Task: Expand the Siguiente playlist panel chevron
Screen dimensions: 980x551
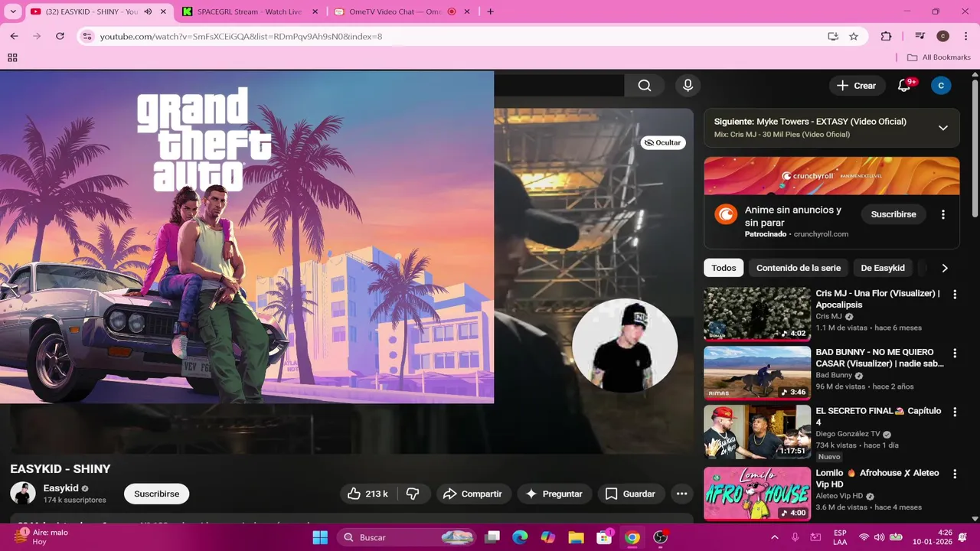Action: (x=943, y=128)
